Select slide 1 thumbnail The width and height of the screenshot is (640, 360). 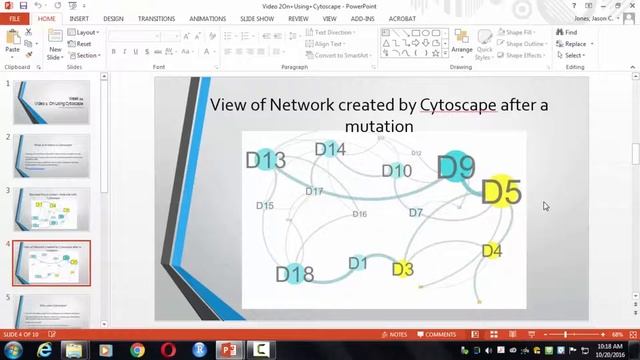coord(51,102)
